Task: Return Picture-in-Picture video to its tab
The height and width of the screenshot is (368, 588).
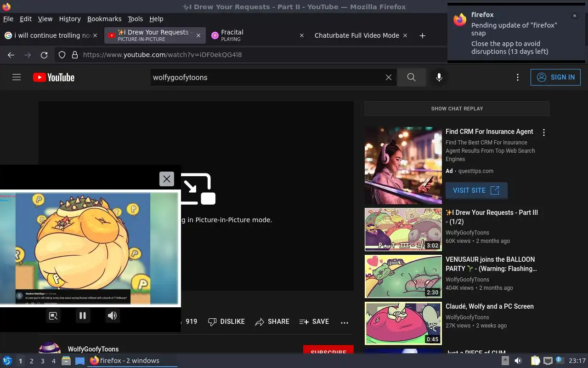Action: pyautogui.click(x=53, y=316)
